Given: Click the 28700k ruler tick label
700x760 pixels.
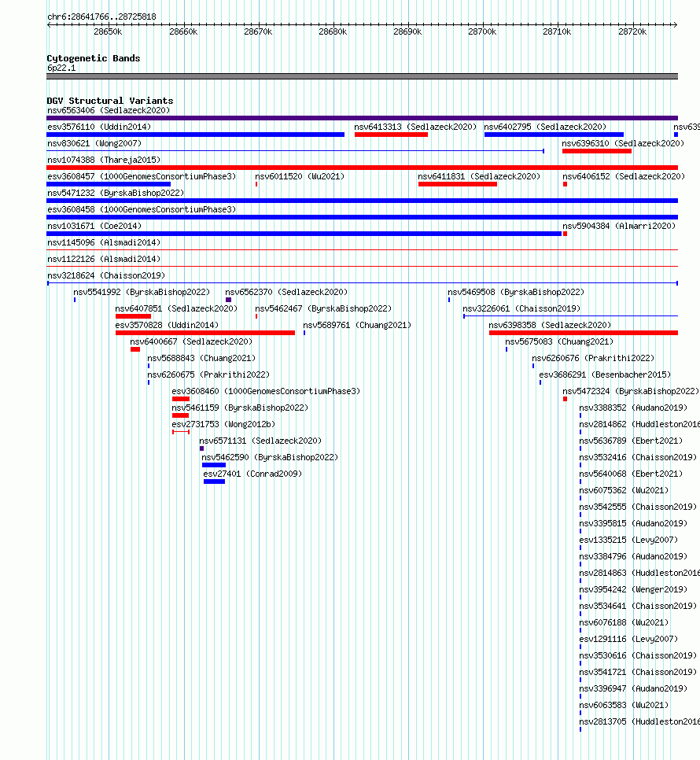Looking at the screenshot, I should point(482,32).
